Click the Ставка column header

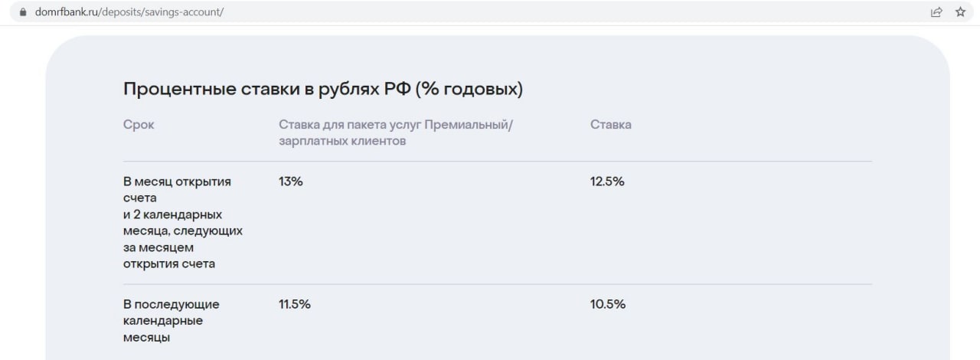pos(611,125)
